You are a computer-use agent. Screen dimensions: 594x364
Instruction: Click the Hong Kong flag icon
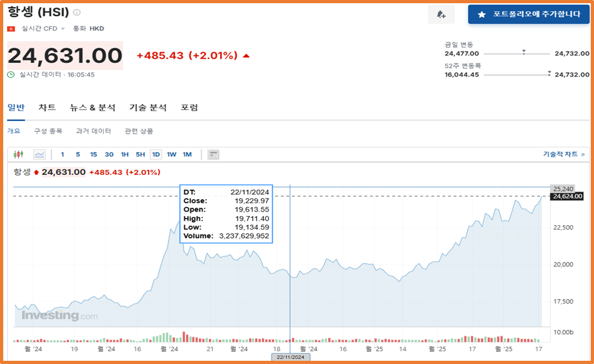point(11,29)
